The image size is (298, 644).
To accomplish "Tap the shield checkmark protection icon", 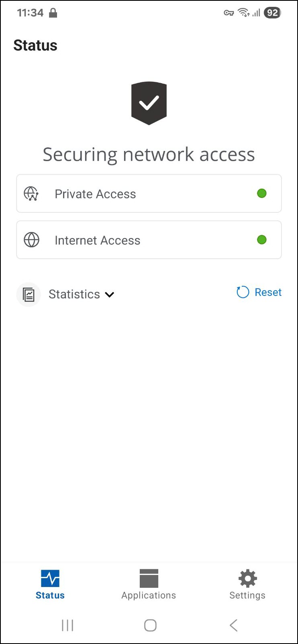I will click(x=149, y=103).
